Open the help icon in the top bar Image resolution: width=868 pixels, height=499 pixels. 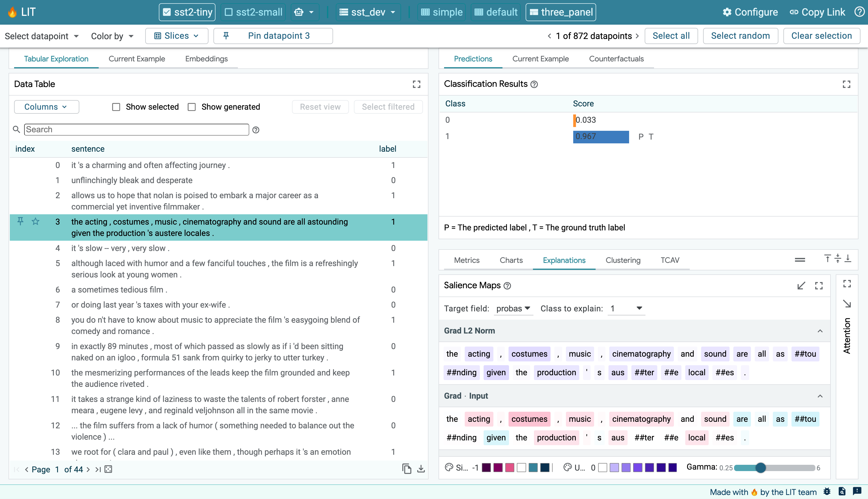click(x=859, y=12)
